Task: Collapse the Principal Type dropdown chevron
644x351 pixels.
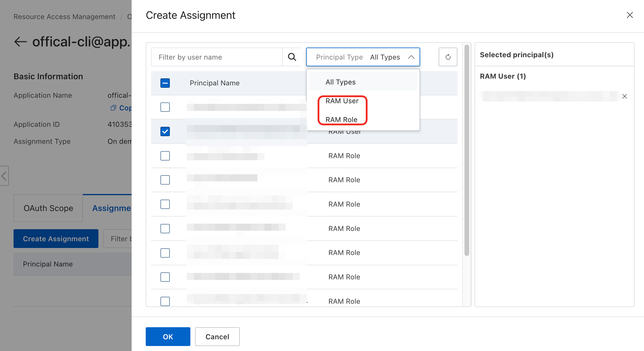Action: 411,57
